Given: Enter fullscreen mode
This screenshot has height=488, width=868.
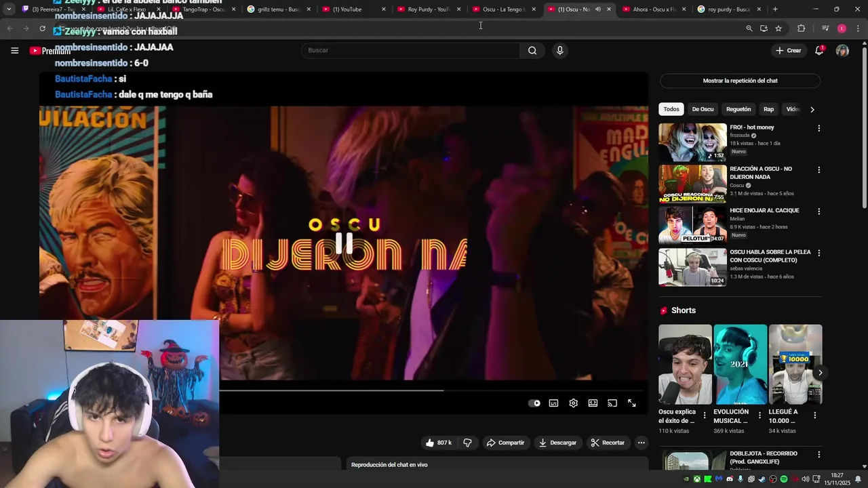Looking at the screenshot, I should point(631,403).
